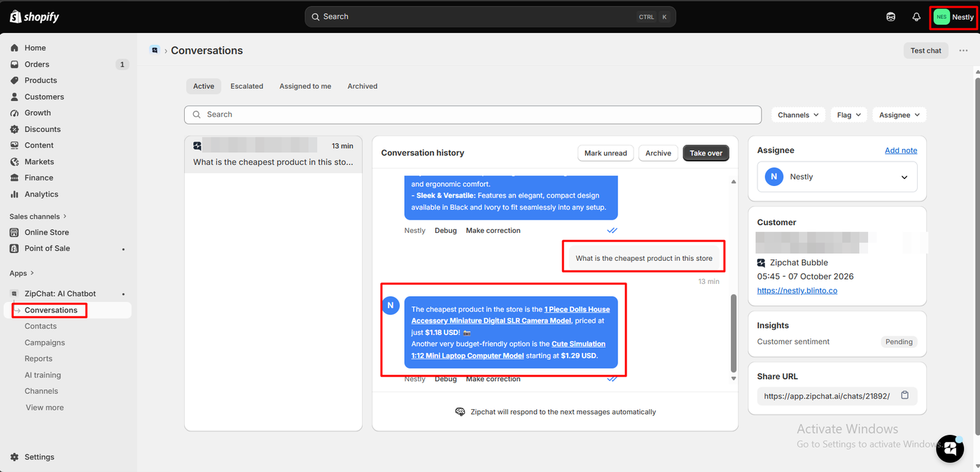Click the Markets globe icon
Viewport: 980px width, 472px height.
(14, 162)
